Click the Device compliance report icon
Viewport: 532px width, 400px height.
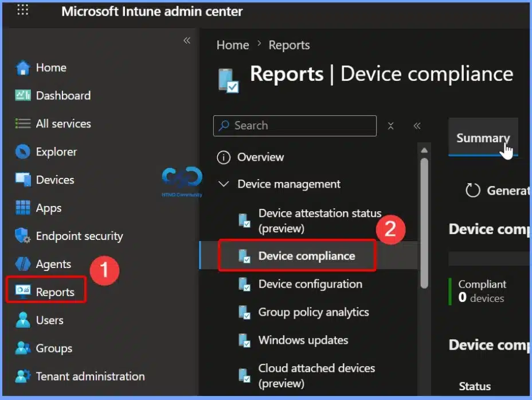(244, 256)
